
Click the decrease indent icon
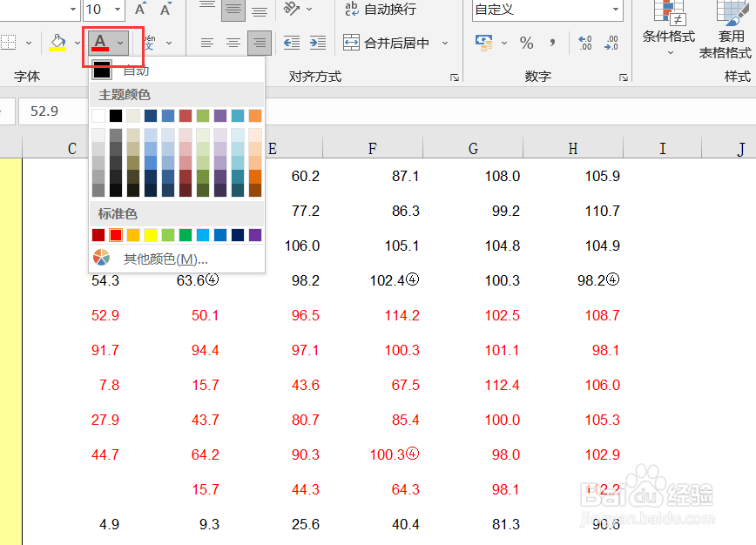(x=292, y=43)
